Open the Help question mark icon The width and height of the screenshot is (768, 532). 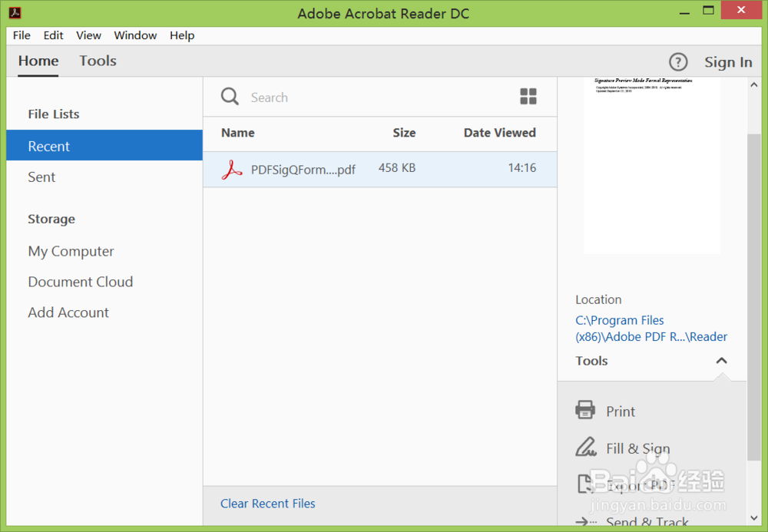pyautogui.click(x=678, y=61)
